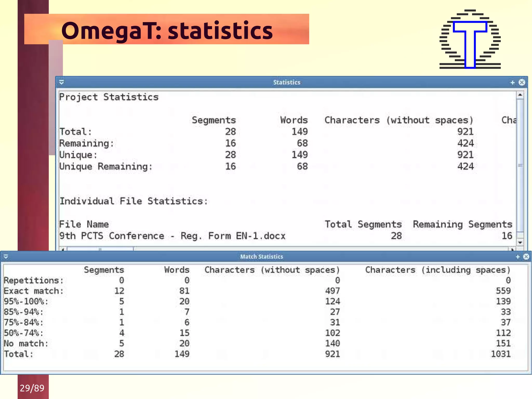Click the '50%-74%:' row label
The image size is (532, 399).
[x=24, y=333]
